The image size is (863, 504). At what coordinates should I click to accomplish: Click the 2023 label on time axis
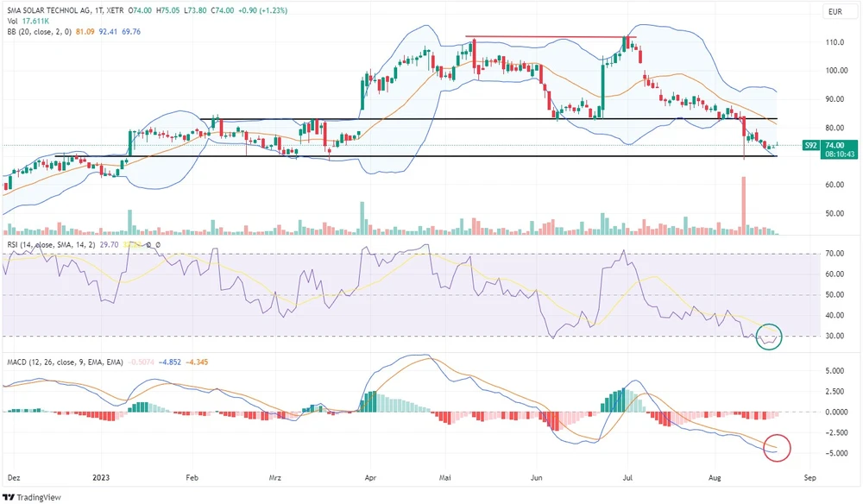pyautogui.click(x=101, y=476)
